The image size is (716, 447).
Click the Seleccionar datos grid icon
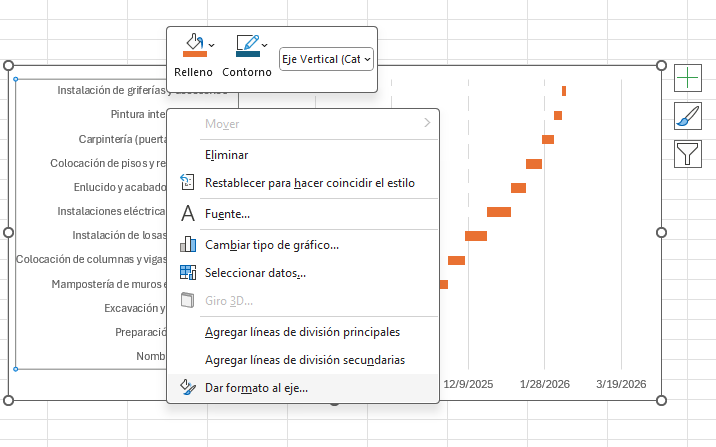click(x=187, y=272)
